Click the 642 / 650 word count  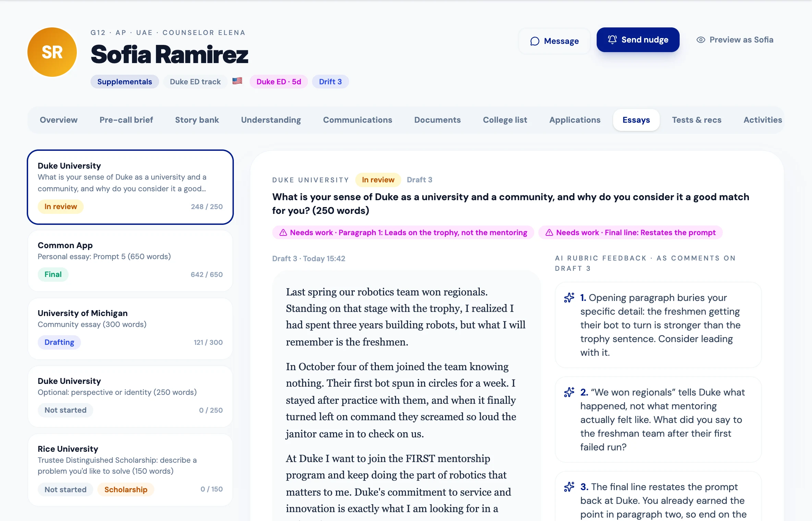coord(206,275)
